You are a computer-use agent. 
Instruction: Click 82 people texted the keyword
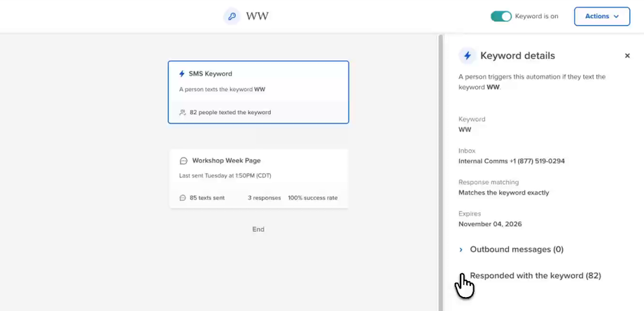[230, 112]
